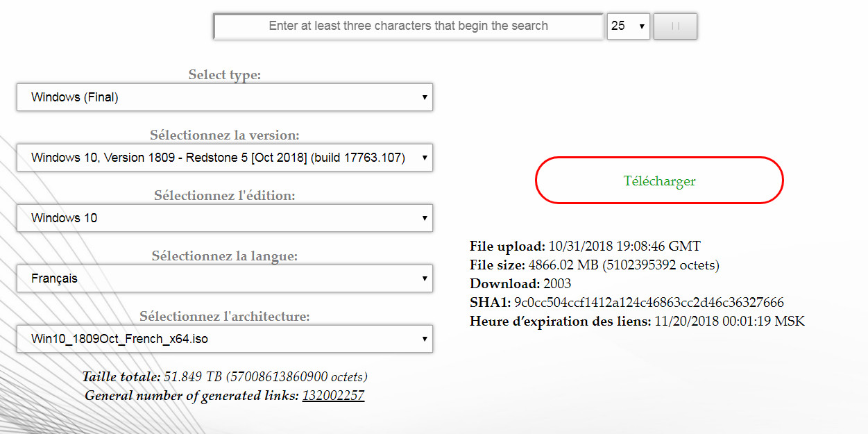Click the 'Select type:' label
This screenshot has height=434, width=868.
225,75
